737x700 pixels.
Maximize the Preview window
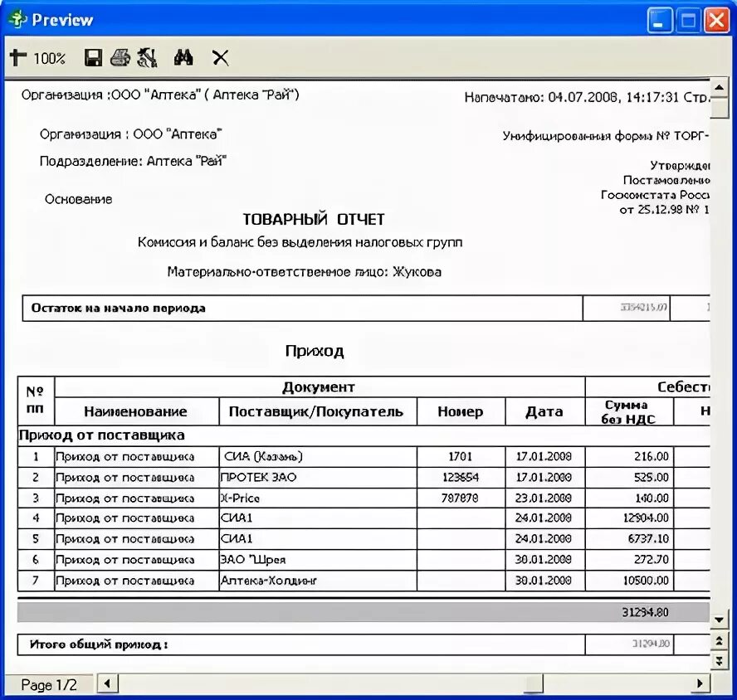[688, 21]
